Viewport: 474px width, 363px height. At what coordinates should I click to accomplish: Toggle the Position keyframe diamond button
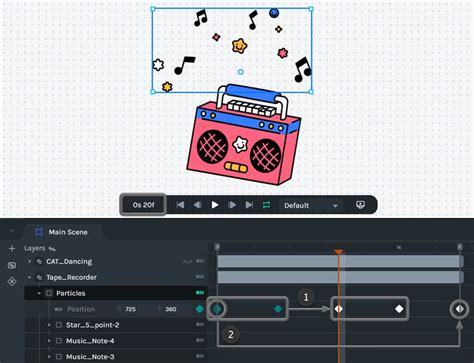coord(200,309)
